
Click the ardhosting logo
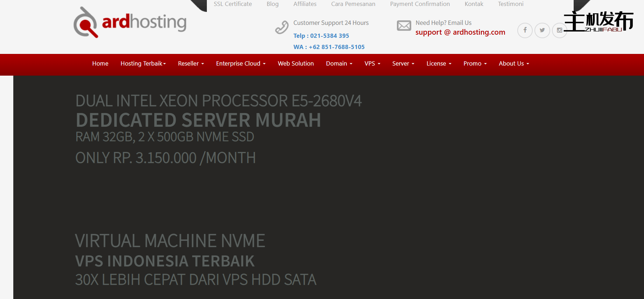pyautogui.click(x=130, y=22)
